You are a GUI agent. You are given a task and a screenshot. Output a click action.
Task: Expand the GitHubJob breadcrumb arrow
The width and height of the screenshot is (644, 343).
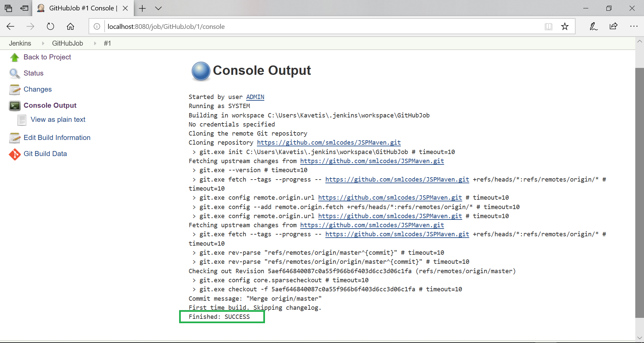(x=95, y=43)
